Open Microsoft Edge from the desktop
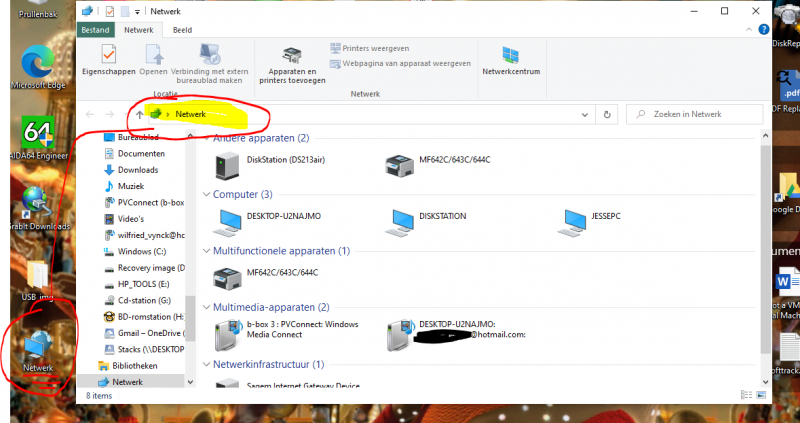 click(36, 66)
